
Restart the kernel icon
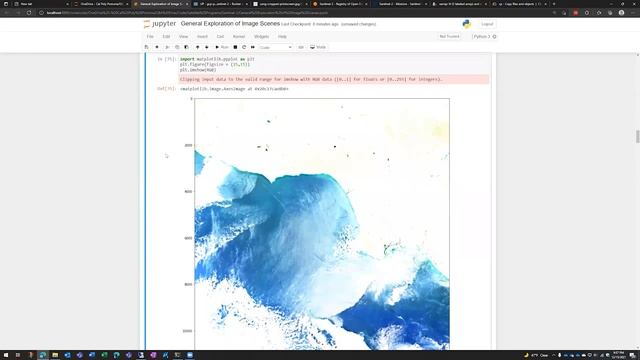(244, 47)
